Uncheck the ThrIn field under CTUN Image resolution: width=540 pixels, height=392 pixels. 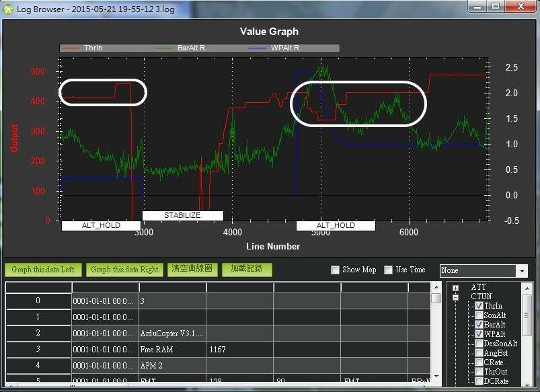tap(479, 306)
